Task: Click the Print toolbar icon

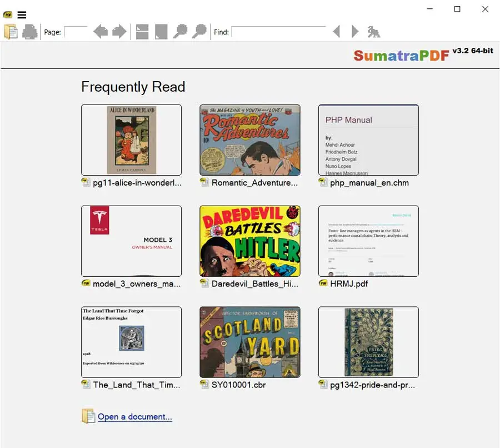Action: click(x=30, y=32)
